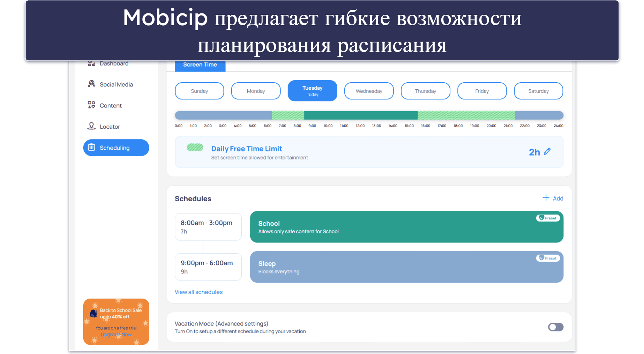Image resolution: width=644 pixels, height=354 pixels.
Task: Open Social Media from the sidebar
Action: pyautogui.click(x=116, y=84)
